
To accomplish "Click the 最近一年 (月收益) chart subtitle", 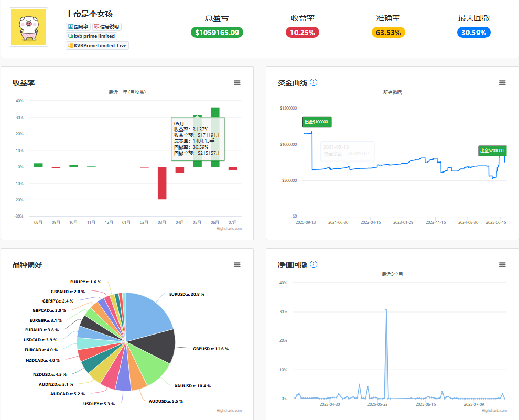I will click(127, 92).
